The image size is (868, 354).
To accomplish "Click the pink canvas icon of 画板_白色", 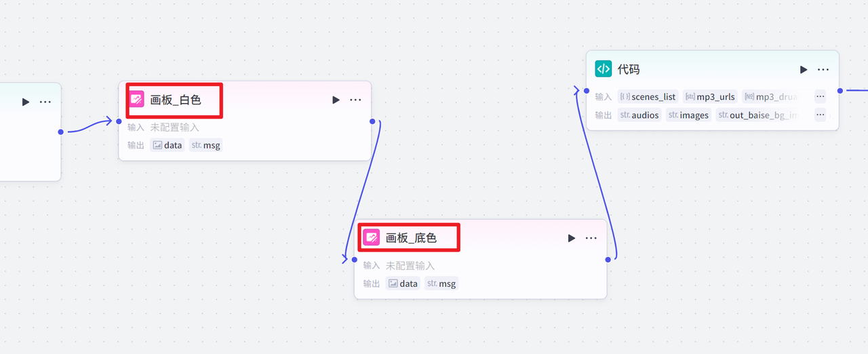I will pyautogui.click(x=136, y=100).
